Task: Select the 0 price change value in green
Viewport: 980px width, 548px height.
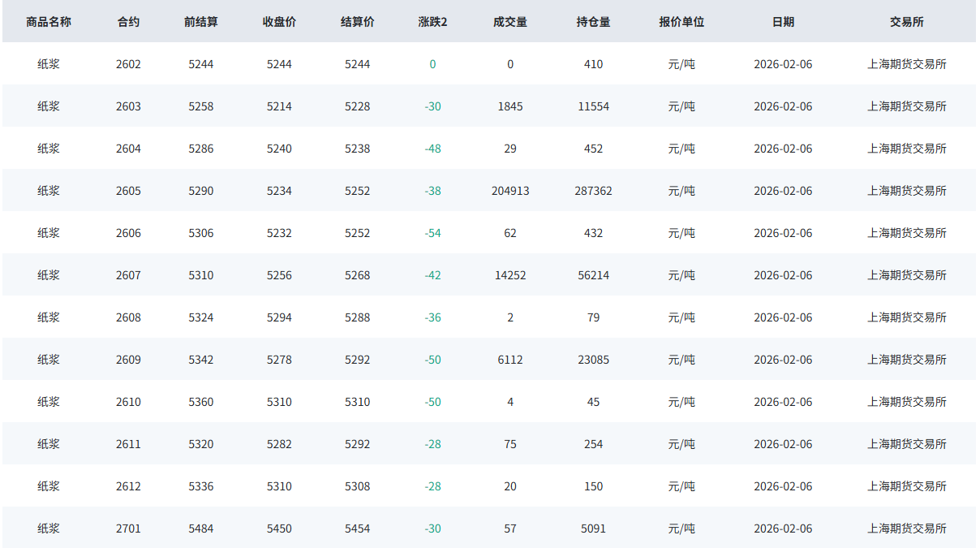Action: click(x=432, y=64)
